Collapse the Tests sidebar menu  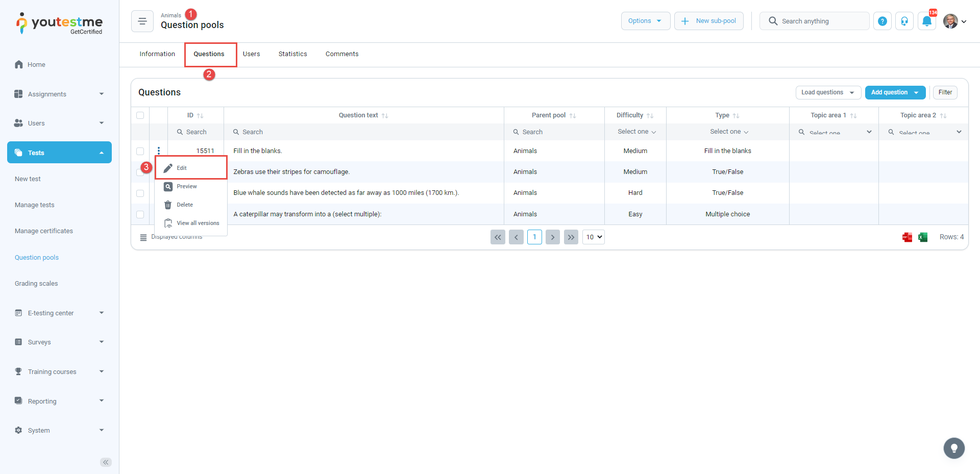pyautogui.click(x=59, y=153)
